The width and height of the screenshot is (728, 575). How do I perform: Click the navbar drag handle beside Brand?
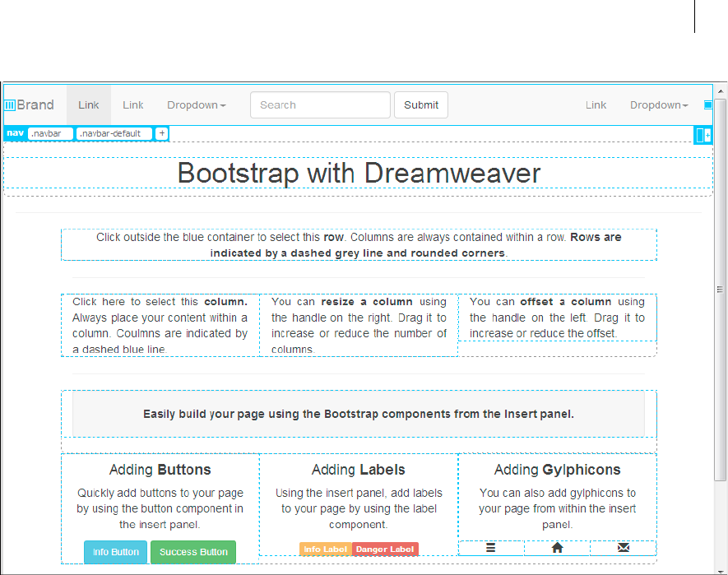10,105
